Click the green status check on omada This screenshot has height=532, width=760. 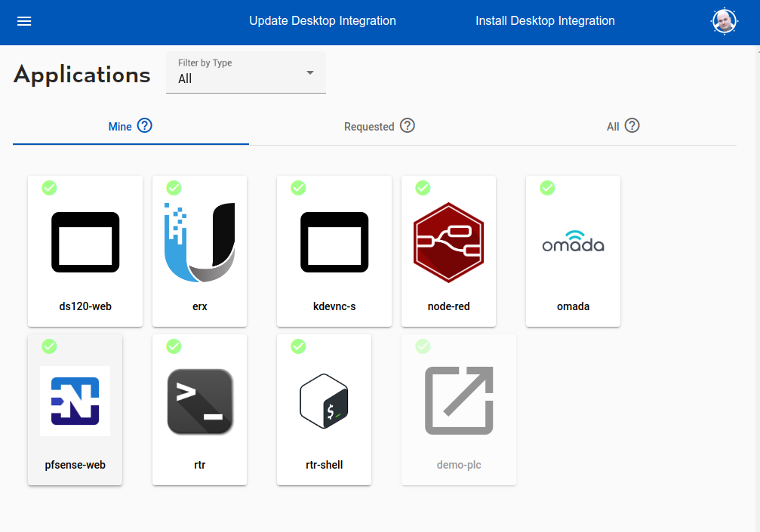pos(547,188)
